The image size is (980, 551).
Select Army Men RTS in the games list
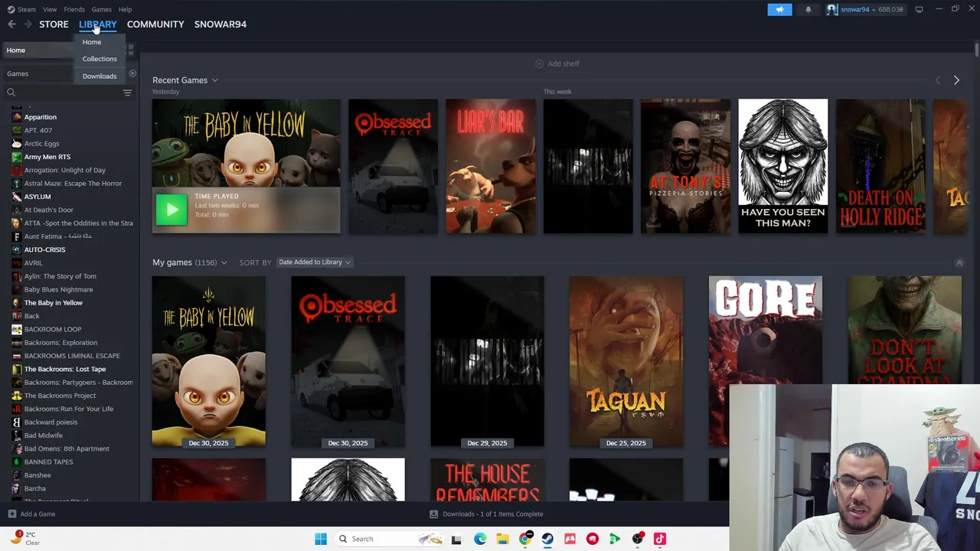point(47,157)
